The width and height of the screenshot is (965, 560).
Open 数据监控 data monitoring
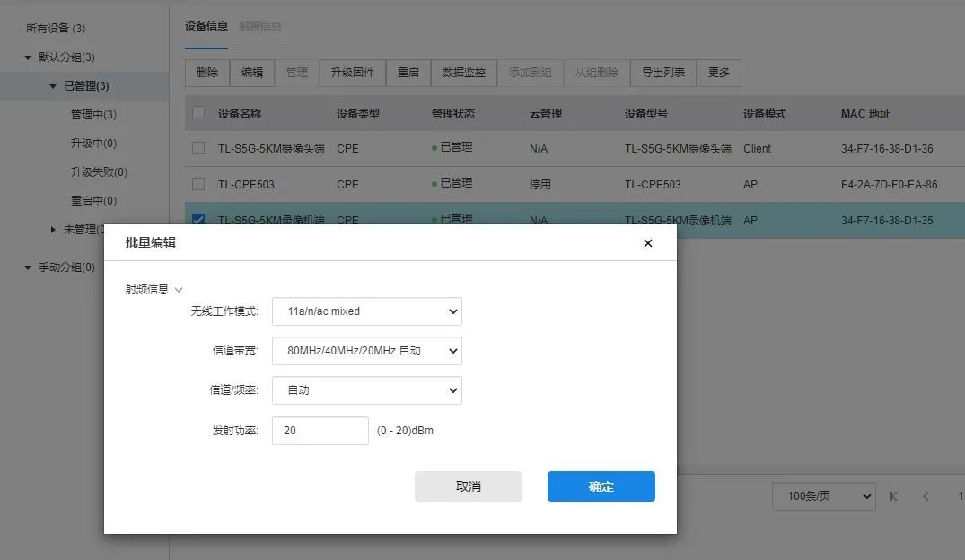pos(464,73)
